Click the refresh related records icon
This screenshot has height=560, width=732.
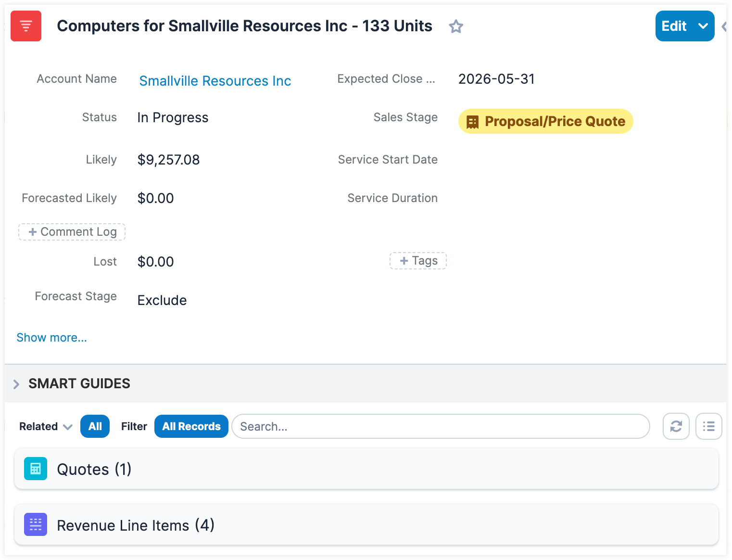point(676,426)
